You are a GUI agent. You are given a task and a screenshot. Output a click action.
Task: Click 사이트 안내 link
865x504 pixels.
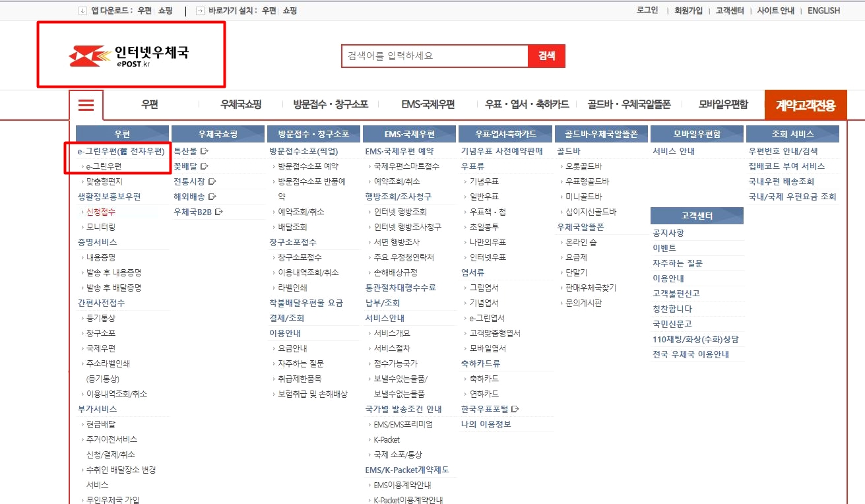point(775,11)
